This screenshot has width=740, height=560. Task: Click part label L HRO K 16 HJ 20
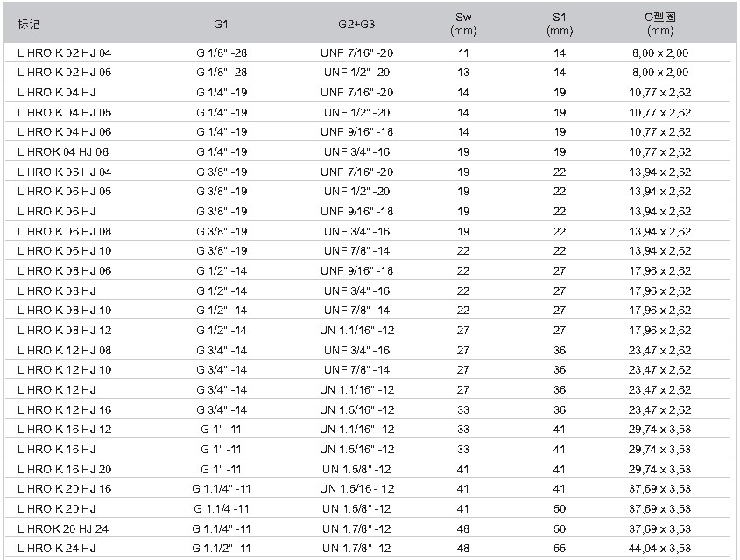point(64,470)
